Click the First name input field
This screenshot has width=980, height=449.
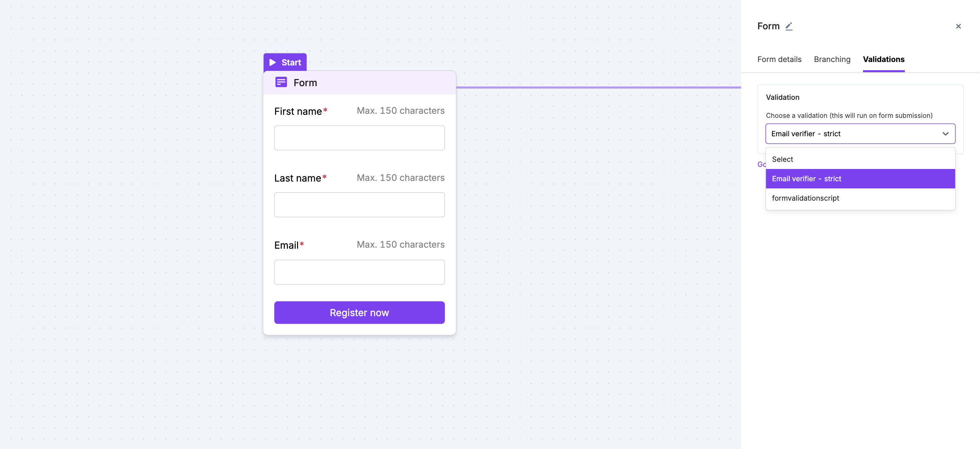[x=359, y=138]
